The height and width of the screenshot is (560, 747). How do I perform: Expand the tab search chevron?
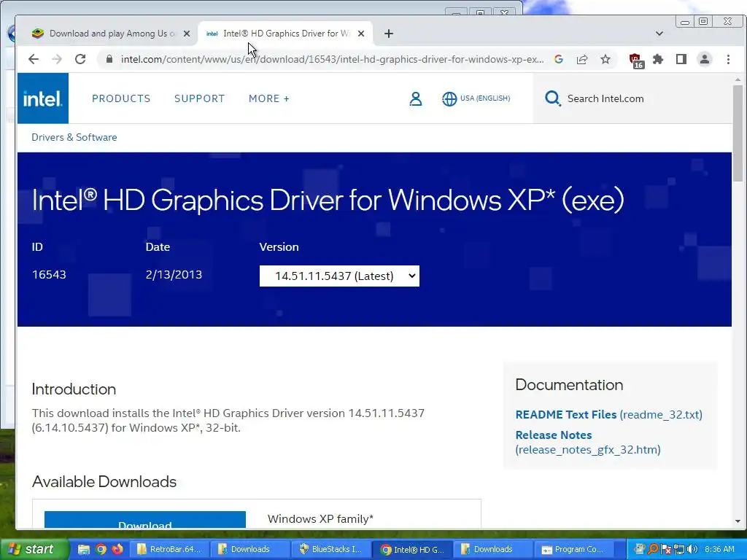[659, 34]
